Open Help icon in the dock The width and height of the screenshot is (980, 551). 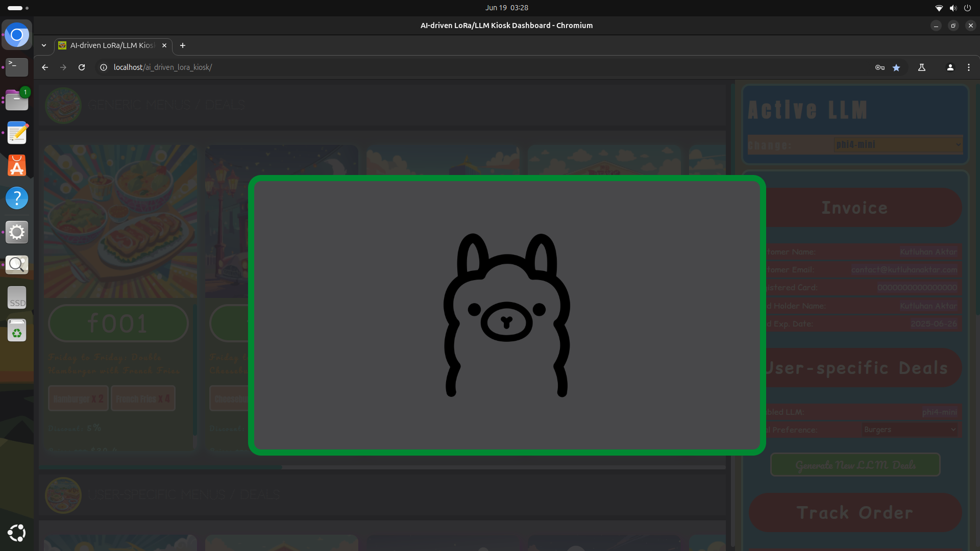pyautogui.click(x=17, y=198)
